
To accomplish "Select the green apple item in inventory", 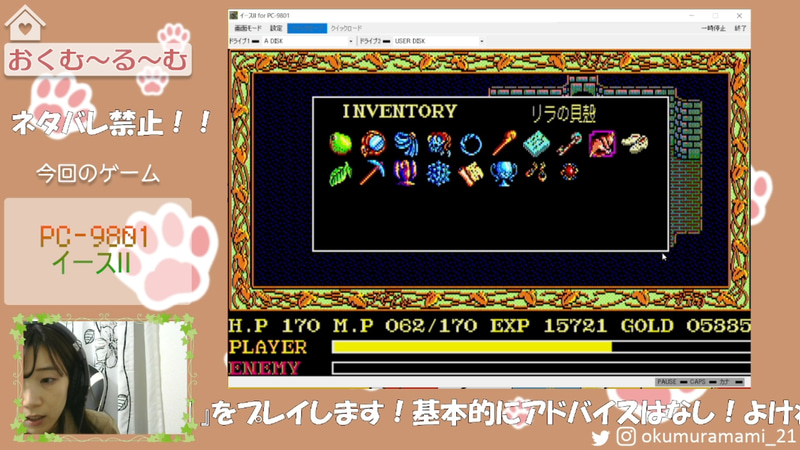I will (340, 143).
